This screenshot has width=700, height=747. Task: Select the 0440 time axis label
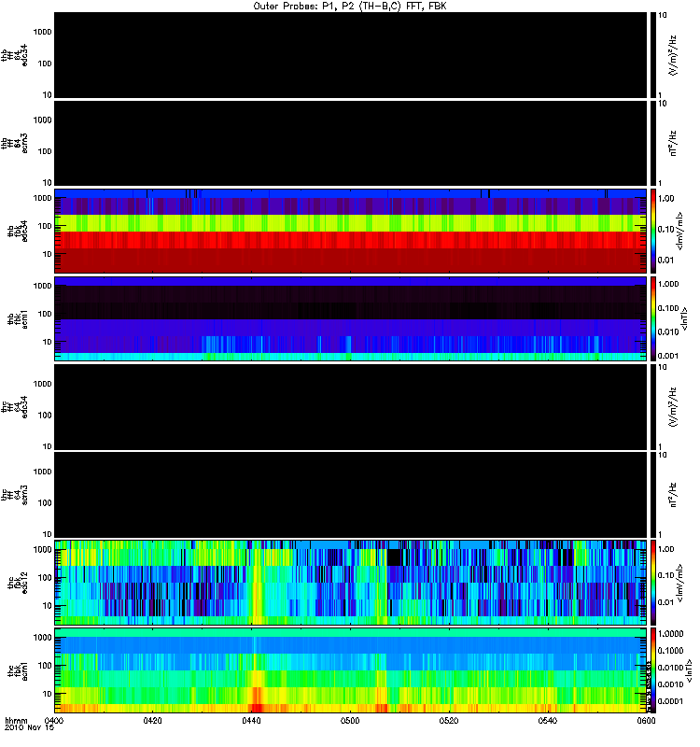click(251, 720)
